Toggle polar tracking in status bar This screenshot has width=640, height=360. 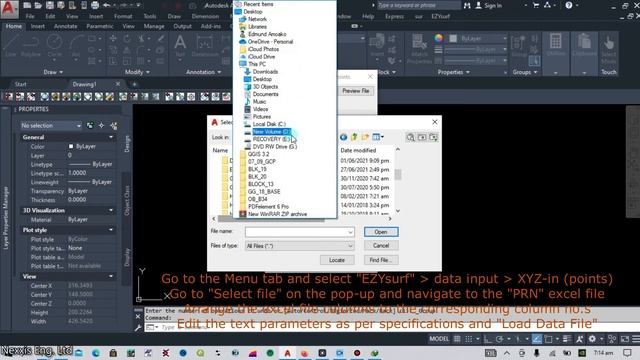(499, 339)
